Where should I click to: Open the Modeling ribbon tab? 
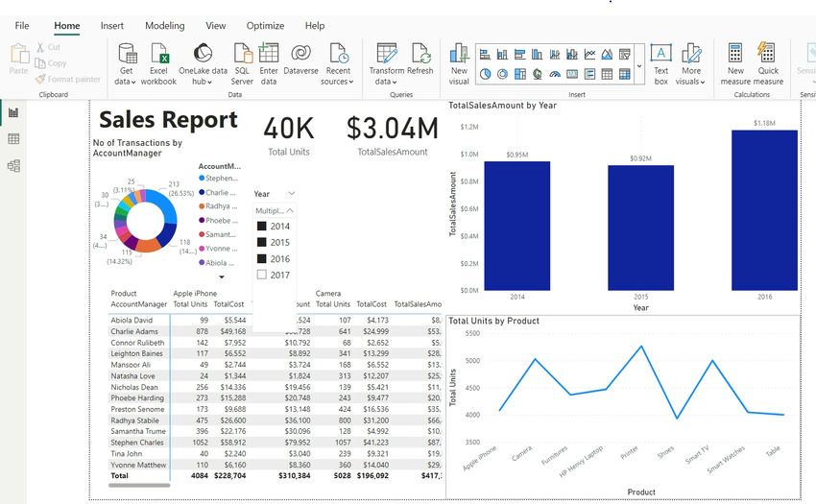coord(164,26)
